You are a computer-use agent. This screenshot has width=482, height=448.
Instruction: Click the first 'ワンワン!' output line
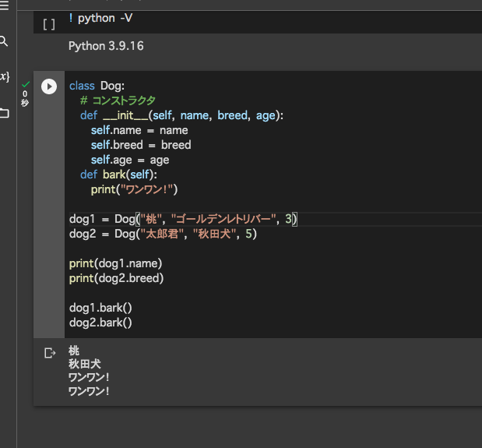pos(89,377)
